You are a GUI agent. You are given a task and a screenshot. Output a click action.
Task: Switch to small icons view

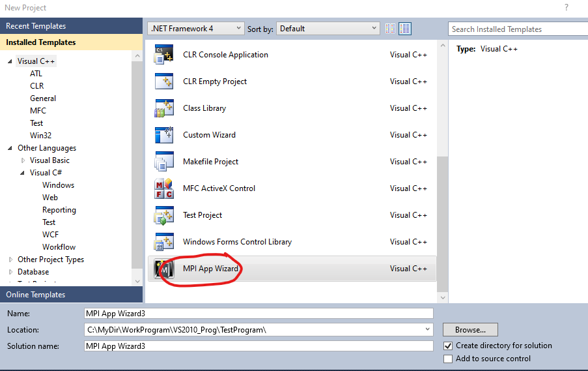[390, 29]
